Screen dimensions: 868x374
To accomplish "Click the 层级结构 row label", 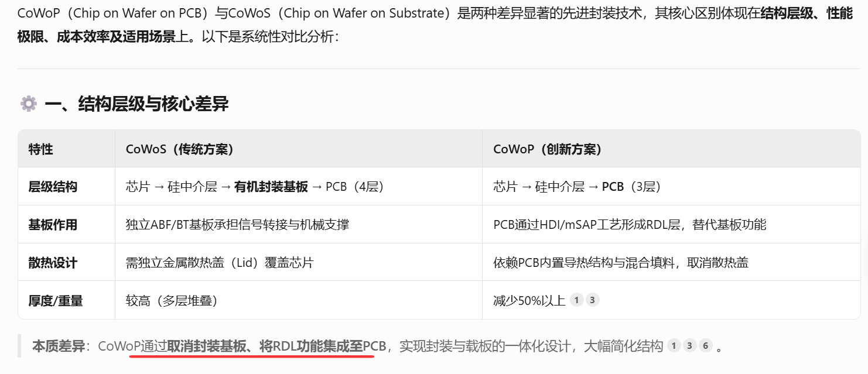I will click(x=53, y=187).
